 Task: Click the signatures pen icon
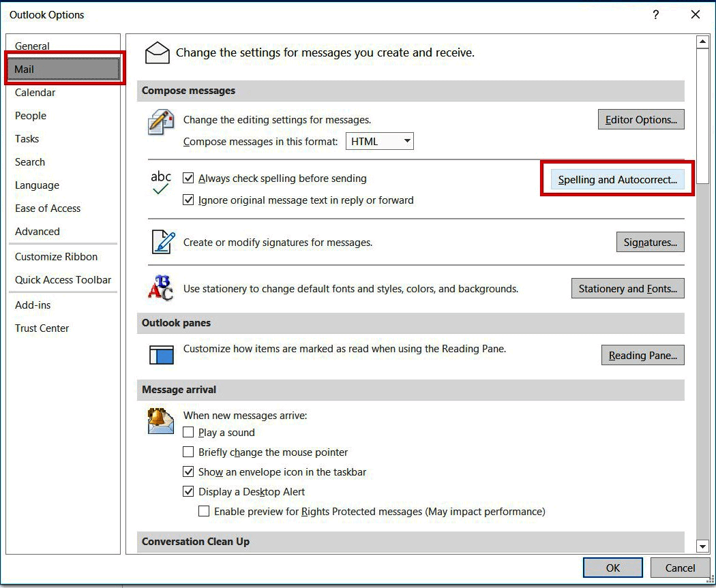click(x=162, y=242)
